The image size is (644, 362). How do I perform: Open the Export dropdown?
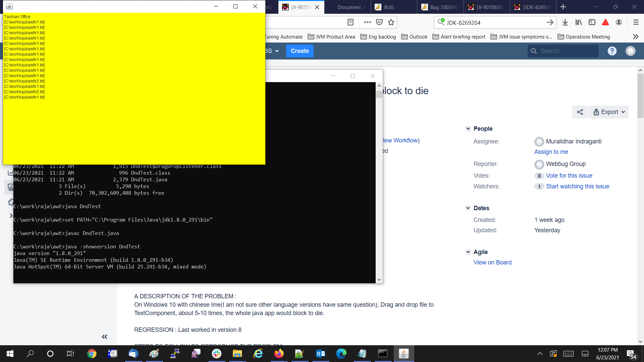coord(609,112)
